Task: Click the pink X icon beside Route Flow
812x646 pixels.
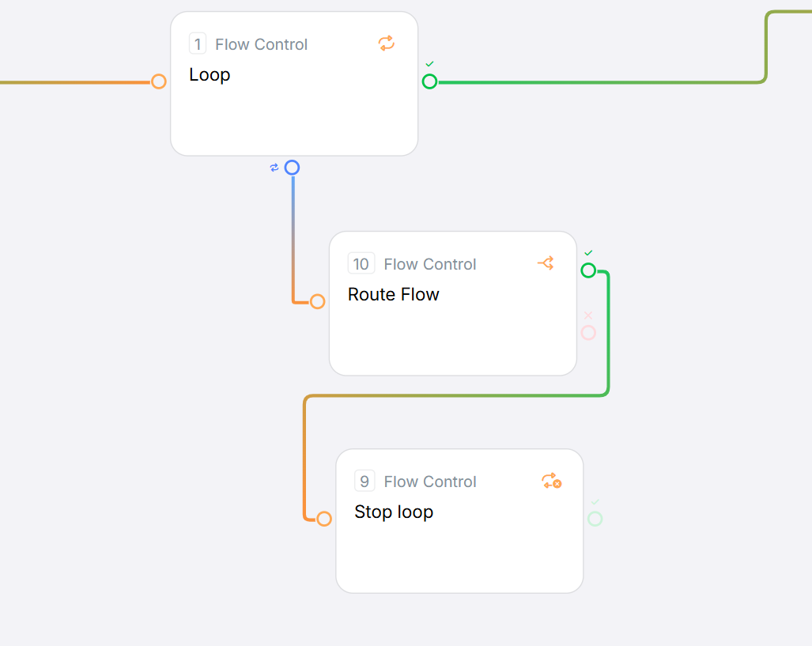Action: click(587, 315)
